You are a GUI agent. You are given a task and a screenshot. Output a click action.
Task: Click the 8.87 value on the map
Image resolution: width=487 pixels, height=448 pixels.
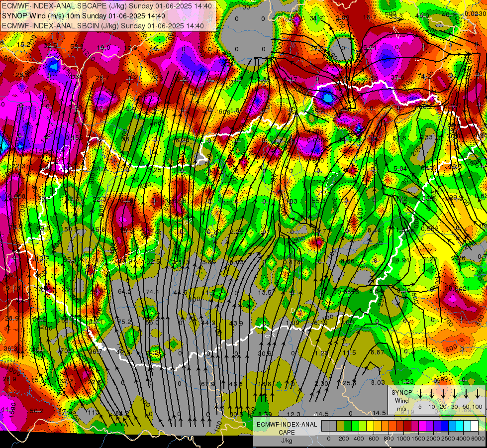click(x=378, y=352)
